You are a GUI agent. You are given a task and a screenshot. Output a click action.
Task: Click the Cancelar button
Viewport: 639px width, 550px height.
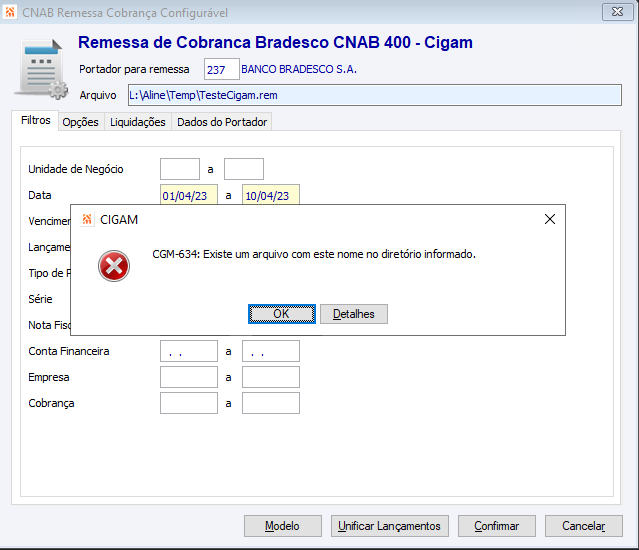(584, 526)
